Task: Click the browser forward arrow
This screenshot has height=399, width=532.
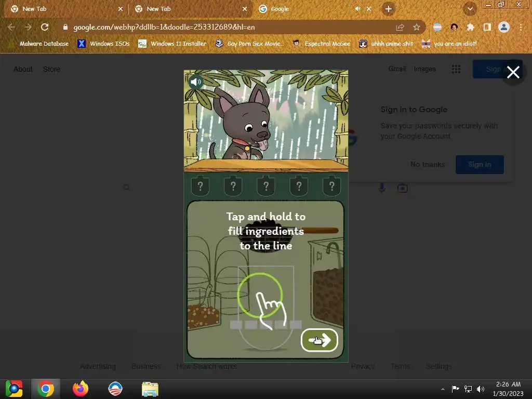Action: click(28, 27)
